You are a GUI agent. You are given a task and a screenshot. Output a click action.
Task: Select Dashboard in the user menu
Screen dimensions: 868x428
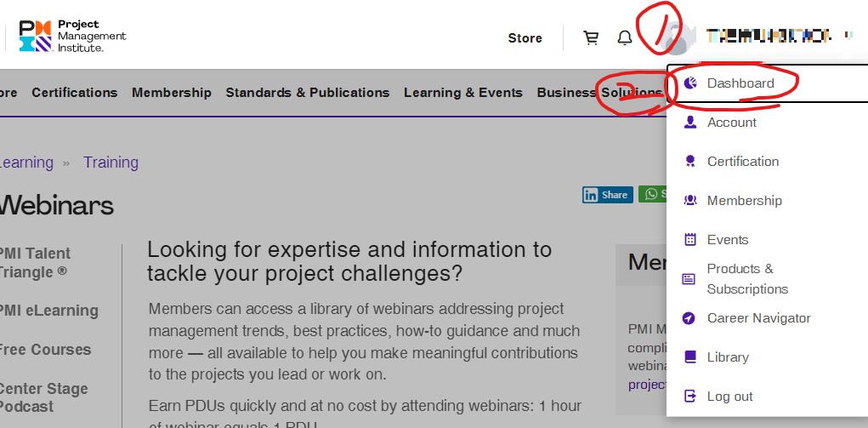tap(767, 83)
